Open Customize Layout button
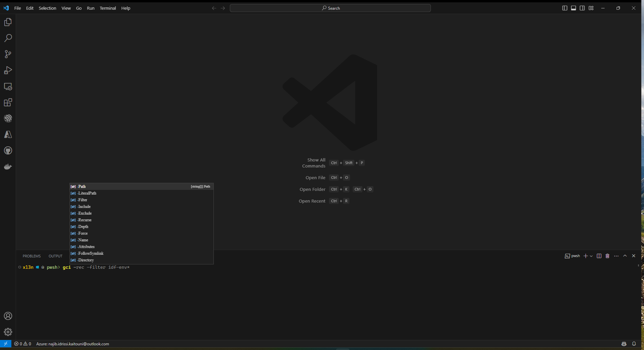This screenshot has width=644, height=350. pyautogui.click(x=591, y=8)
